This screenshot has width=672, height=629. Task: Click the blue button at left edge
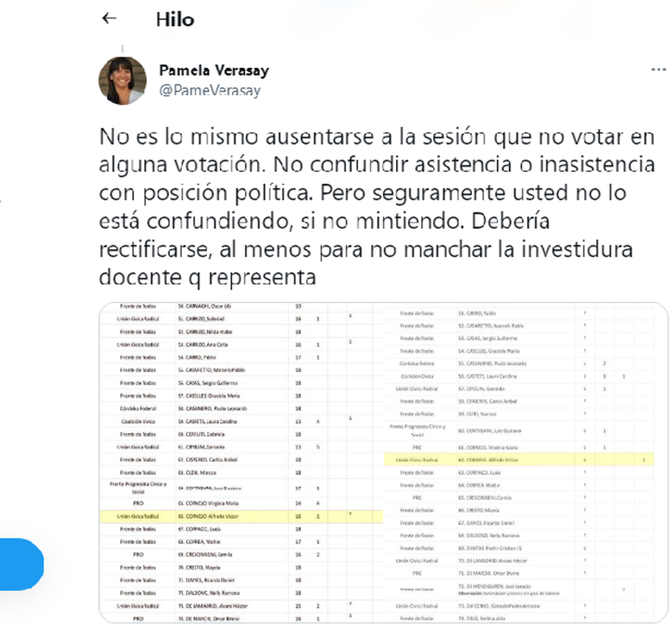(x=21, y=564)
